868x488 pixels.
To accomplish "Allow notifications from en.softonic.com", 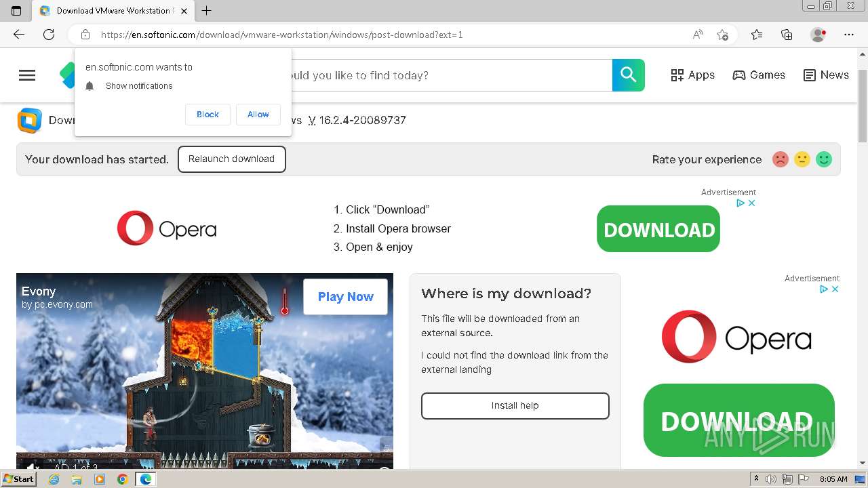I will (x=258, y=115).
